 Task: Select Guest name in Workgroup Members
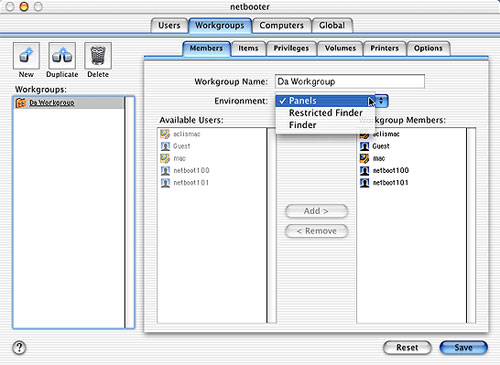click(381, 146)
